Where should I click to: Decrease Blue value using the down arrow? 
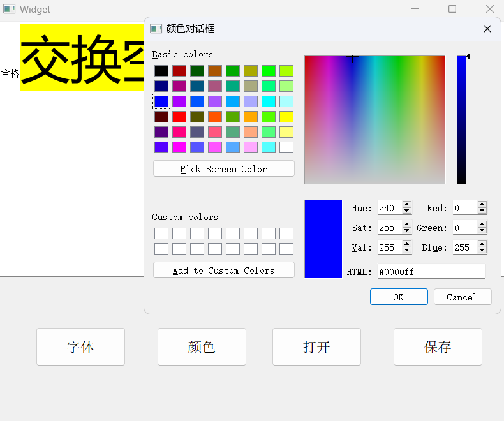[x=482, y=251]
